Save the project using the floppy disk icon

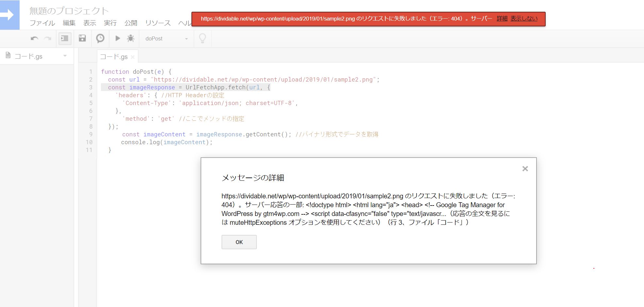click(82, 38)
